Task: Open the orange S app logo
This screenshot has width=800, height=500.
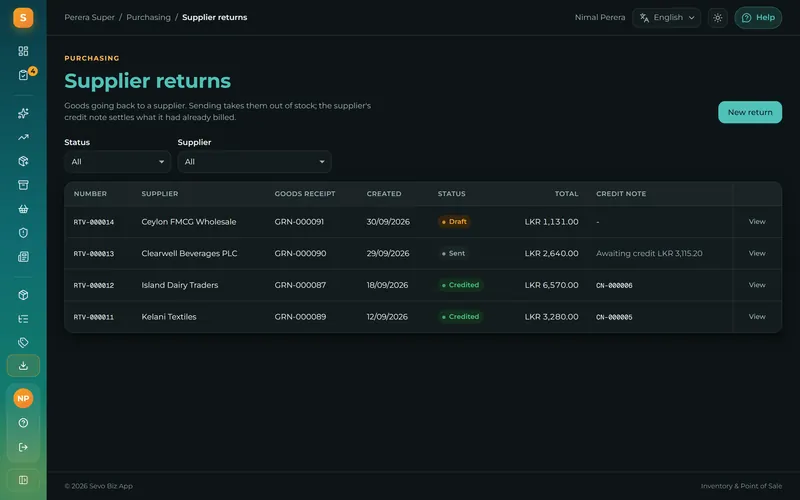Action: [x=23, y=18]
